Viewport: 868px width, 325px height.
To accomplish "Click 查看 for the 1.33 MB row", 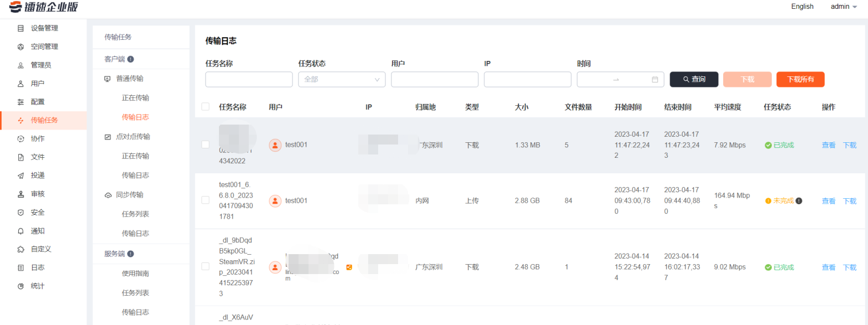I will [829, 145].
